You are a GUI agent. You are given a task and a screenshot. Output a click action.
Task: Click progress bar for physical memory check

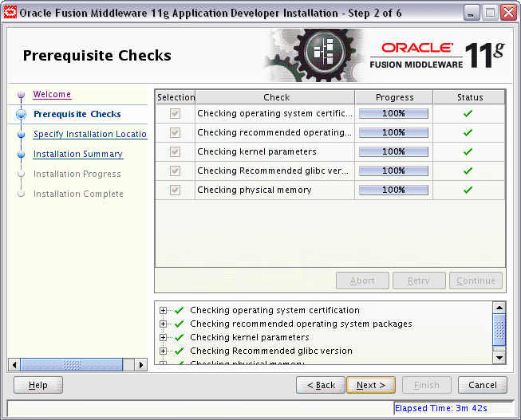tap(393, 190)
